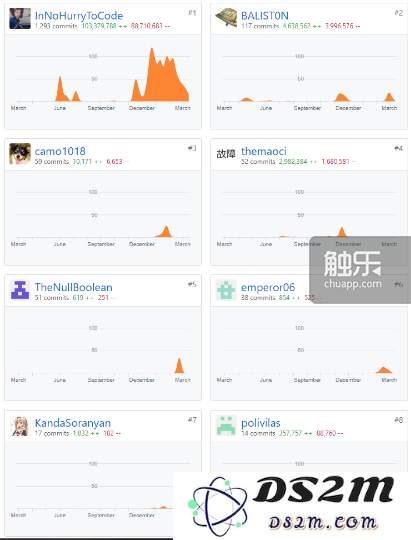Visit the BALISTON contributor profile
411x540 pixels.
click(265, 15)
